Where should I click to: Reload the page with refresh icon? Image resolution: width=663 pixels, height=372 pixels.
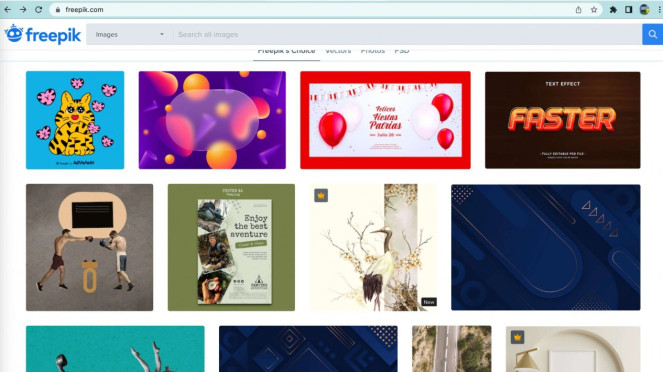click(38, 9)
